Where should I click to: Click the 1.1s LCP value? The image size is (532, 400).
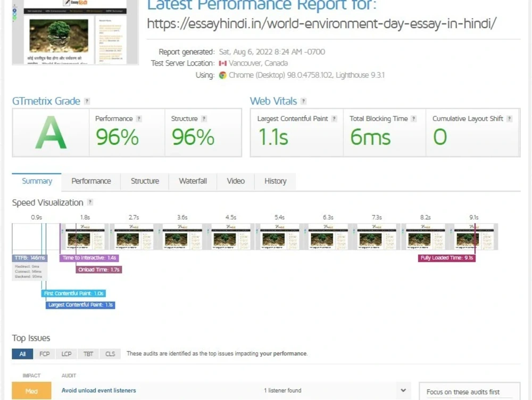pos(273,137)
